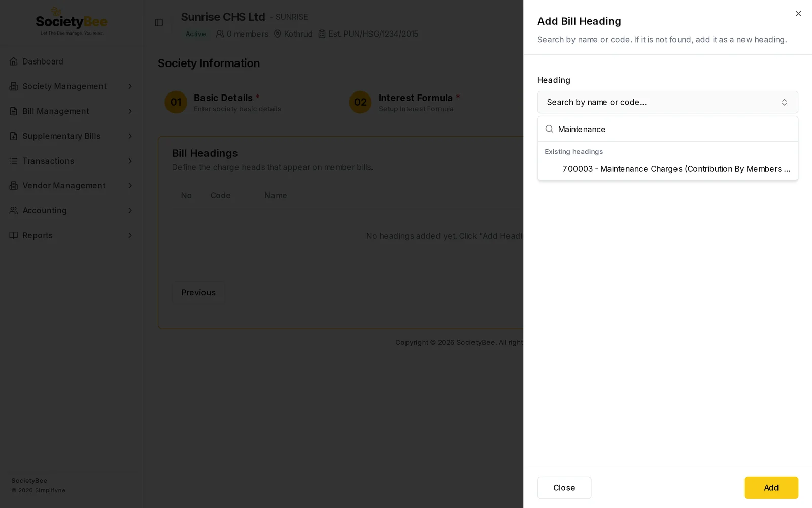Screen dimensions: 812x508
Task: Click the registration clipboard icon
Action: click(322, 34)
